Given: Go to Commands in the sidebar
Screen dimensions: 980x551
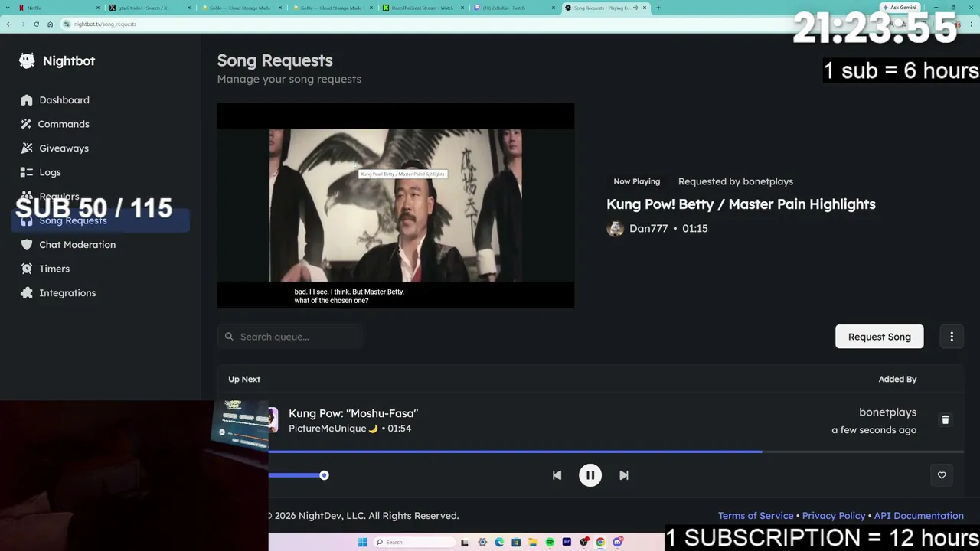Looking at the screenshot, I should tap(64, 124).
